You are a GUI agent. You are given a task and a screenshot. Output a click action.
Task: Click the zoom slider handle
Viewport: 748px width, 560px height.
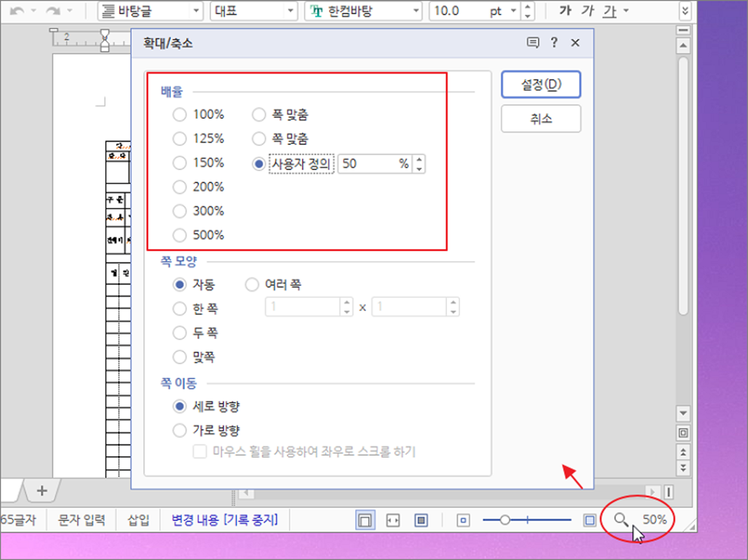[x=505, y=521]
